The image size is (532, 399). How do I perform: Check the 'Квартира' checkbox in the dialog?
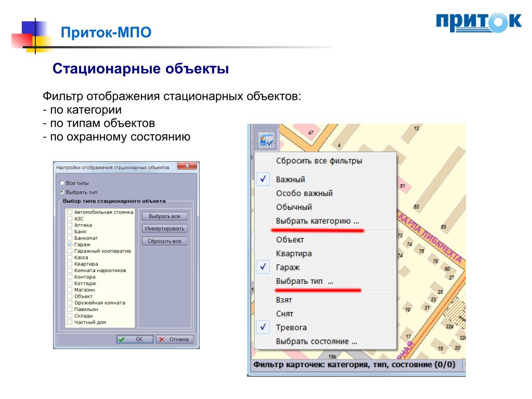point(70,264)
